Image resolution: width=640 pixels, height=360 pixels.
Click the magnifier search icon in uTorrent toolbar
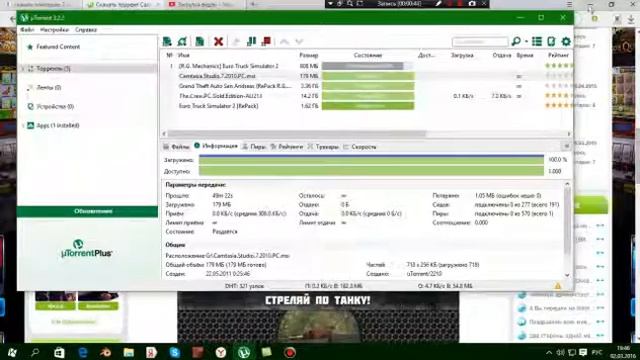(516, 41)
